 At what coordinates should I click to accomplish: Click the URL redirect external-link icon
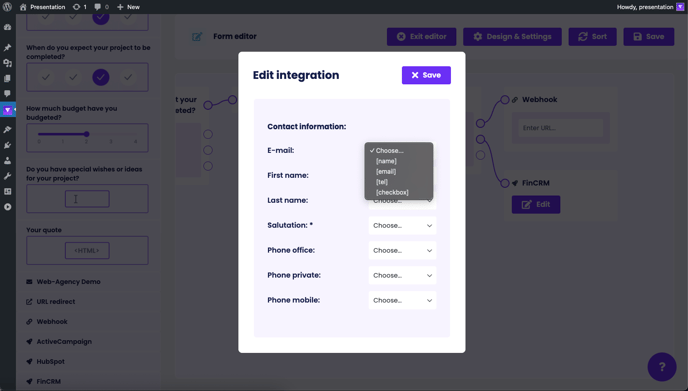pos(29,302)
